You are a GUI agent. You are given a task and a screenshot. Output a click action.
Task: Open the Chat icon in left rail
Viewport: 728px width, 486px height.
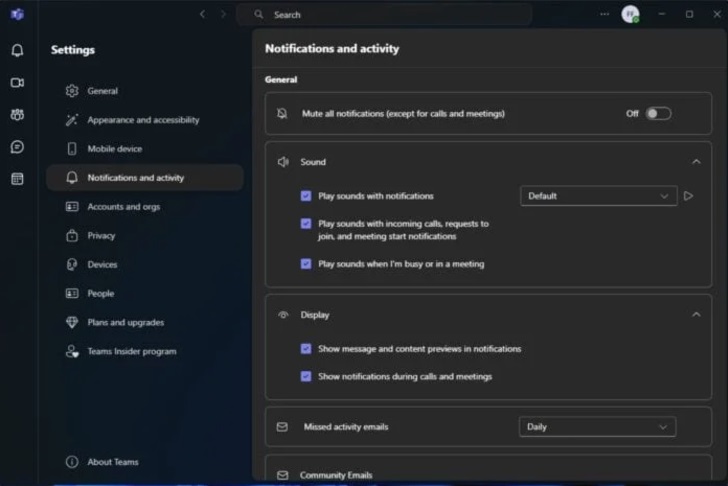[x=17, y=147]
